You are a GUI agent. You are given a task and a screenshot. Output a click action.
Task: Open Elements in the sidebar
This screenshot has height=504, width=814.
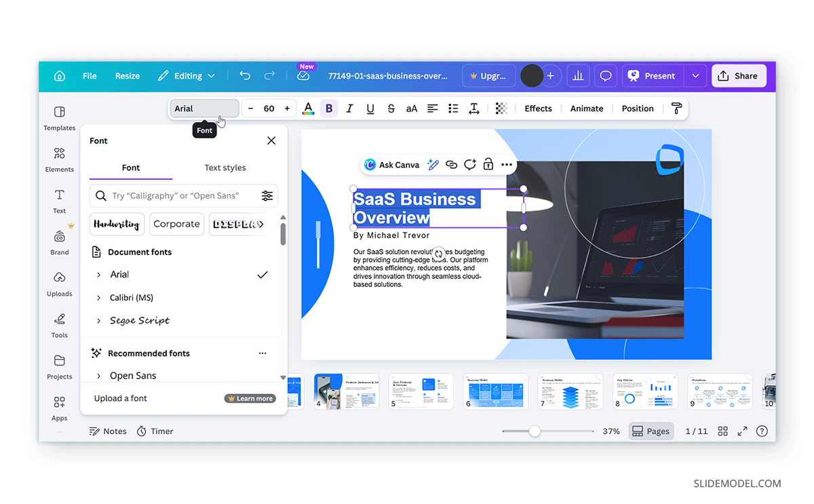[60, 159]
